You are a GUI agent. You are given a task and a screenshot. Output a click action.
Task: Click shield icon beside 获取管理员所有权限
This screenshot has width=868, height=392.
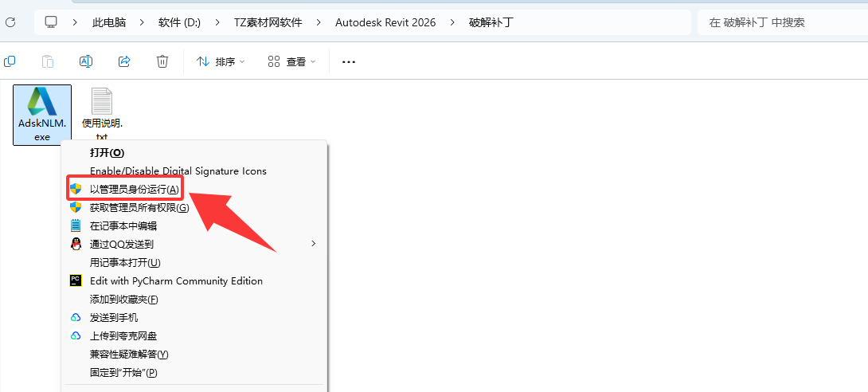pos(76,208)
